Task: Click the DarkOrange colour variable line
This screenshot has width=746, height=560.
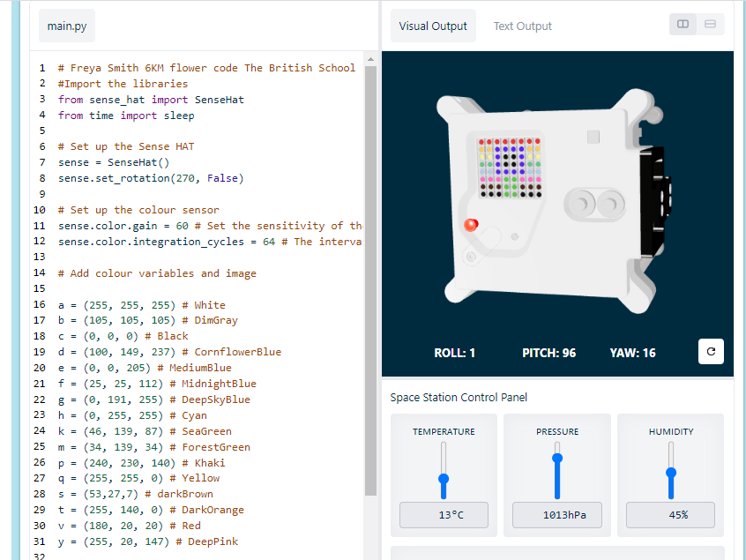Action: coord(151,510)
